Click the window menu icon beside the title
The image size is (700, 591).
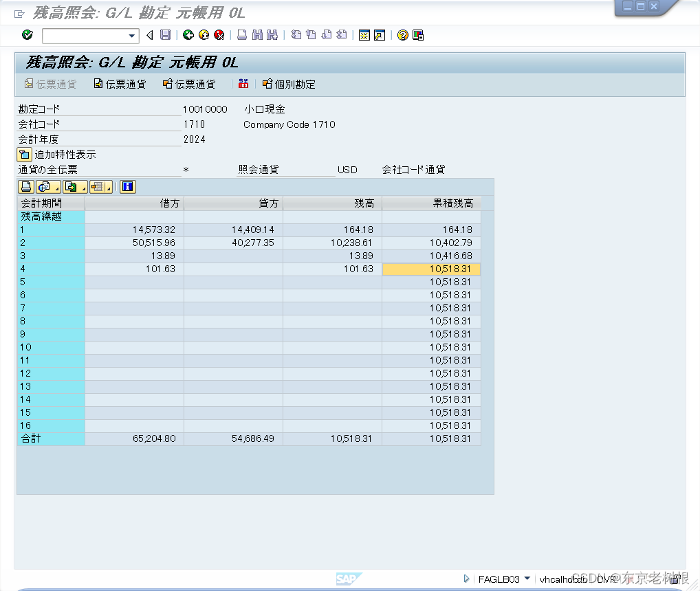[19, 14]
